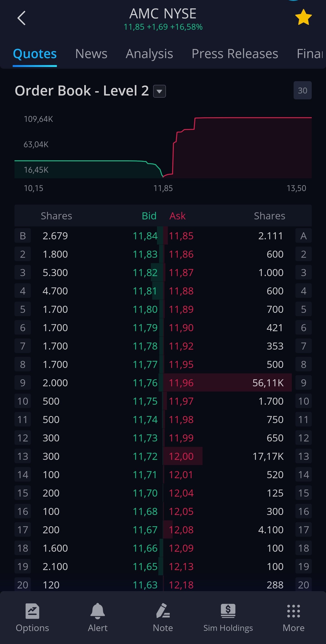The image size is (326, 644).
Task: Select bid price 11,81
Action: pos(145,291)
